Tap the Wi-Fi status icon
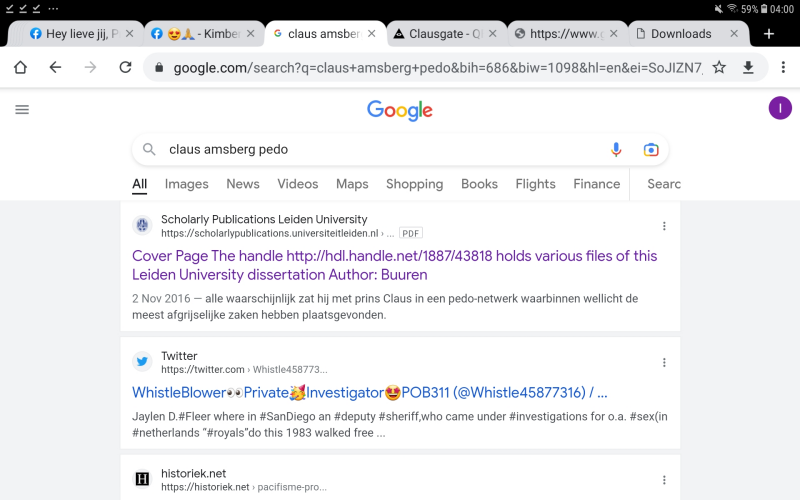This screenshot has height=500, width=800. point(733,9)
